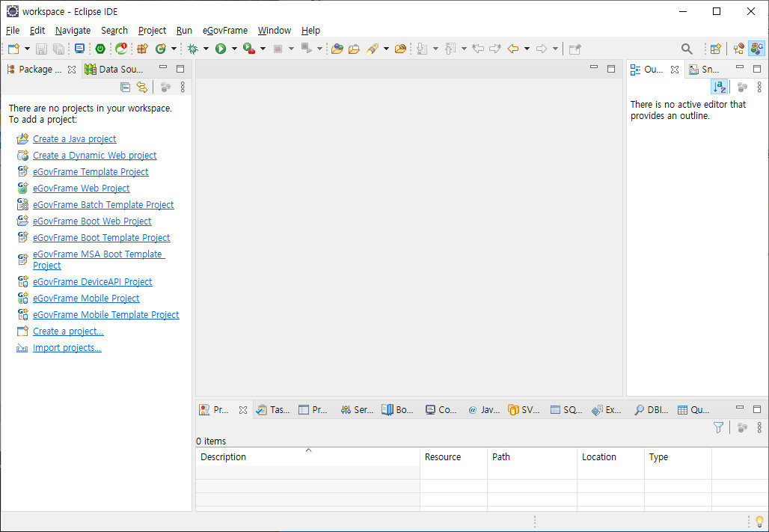This screenshot has width=769, height=532.
Task: Open the eGovFrame menu
Action: (225, 31)
